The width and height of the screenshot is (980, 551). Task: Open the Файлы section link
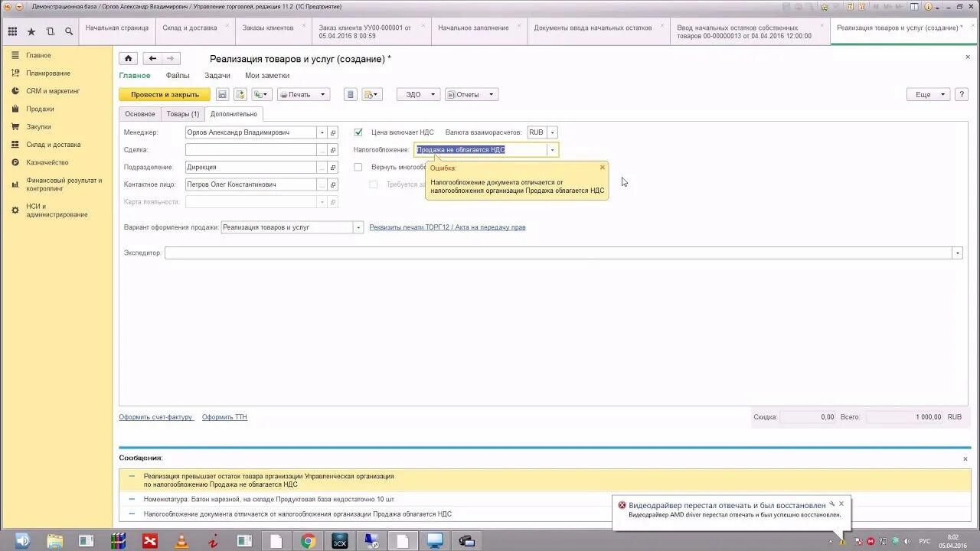178,76
